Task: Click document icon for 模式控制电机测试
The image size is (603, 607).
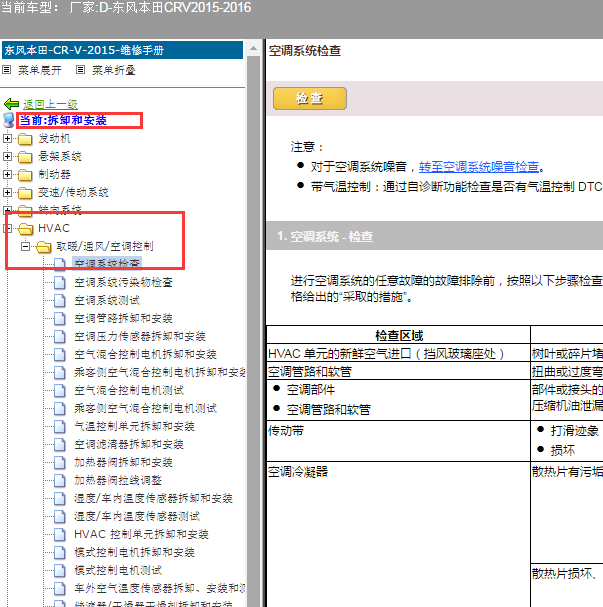Action: (60, 571)
